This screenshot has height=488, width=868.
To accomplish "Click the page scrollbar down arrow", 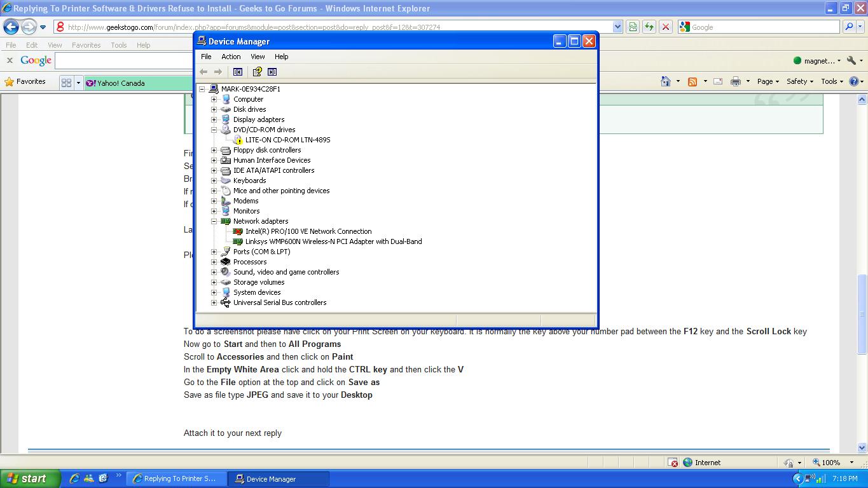I will [x=862, y=448].
